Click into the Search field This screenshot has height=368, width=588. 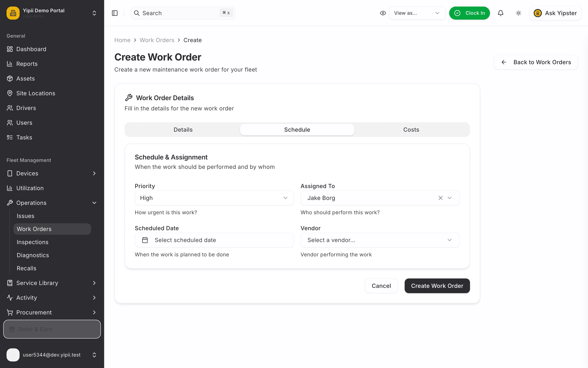183,13
